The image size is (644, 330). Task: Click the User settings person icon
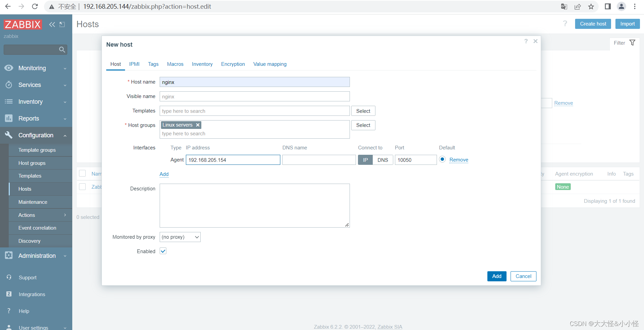pyautogui.click(x=9, y=327)
